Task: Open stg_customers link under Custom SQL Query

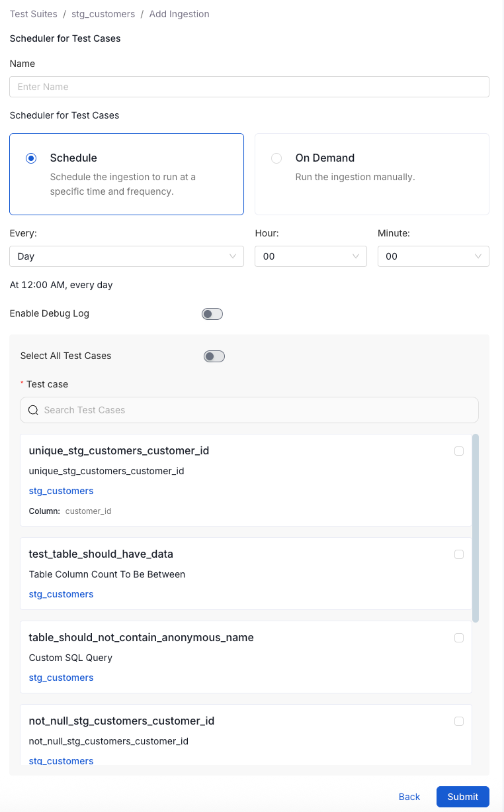Action: 61,677
